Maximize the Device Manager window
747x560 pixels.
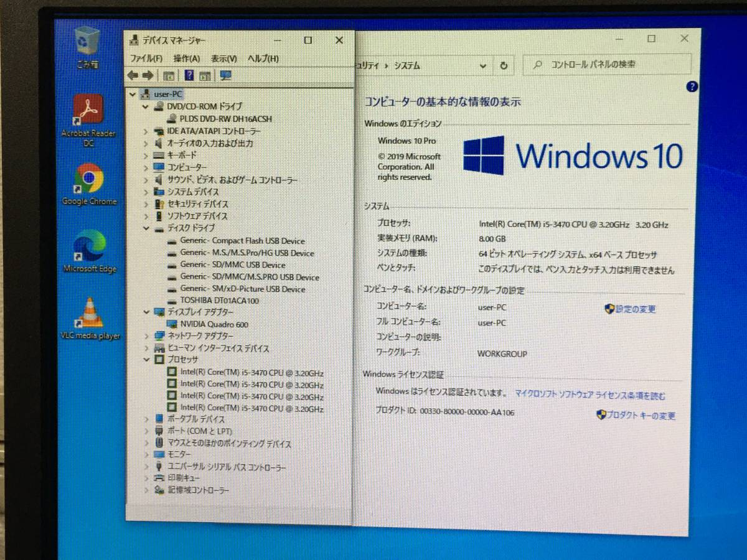point(308,40)
